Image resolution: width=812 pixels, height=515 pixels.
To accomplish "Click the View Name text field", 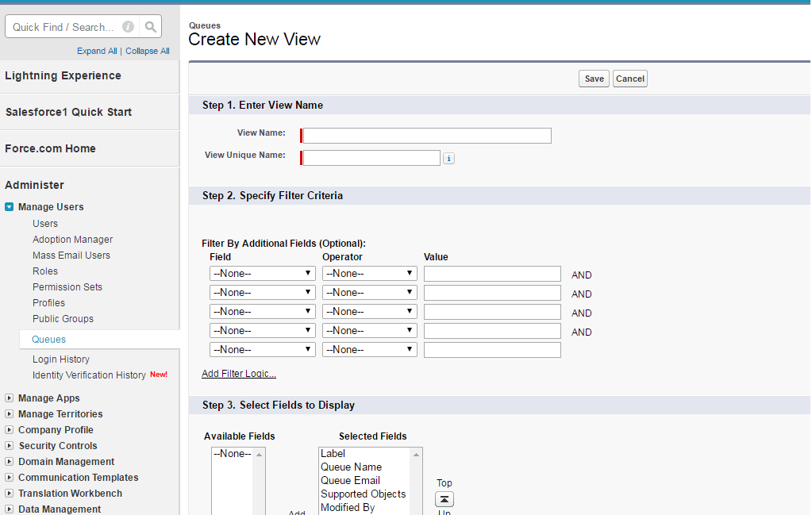I will 427,136.
